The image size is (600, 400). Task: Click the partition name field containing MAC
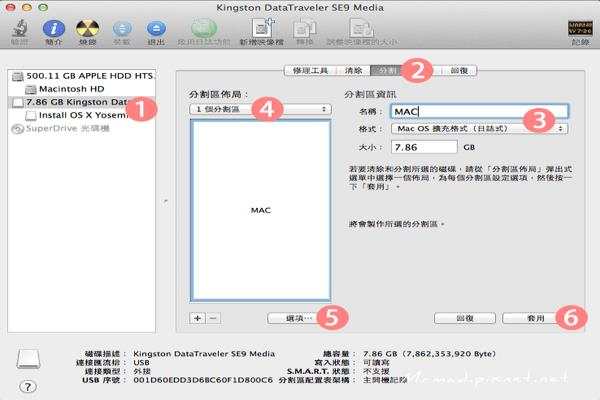[479, 111]
